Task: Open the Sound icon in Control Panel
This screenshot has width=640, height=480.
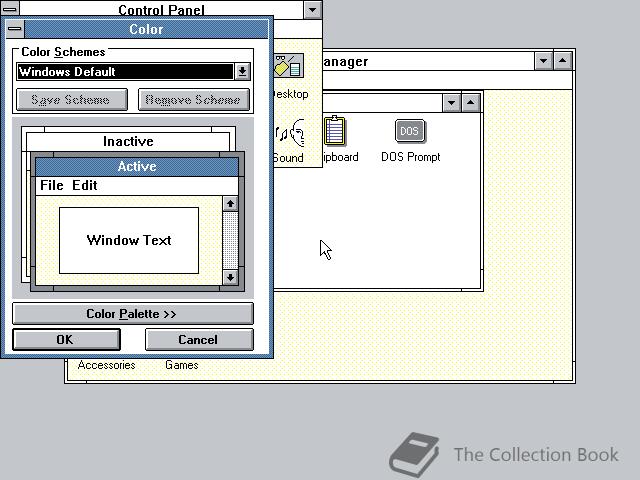Action: 289,141
